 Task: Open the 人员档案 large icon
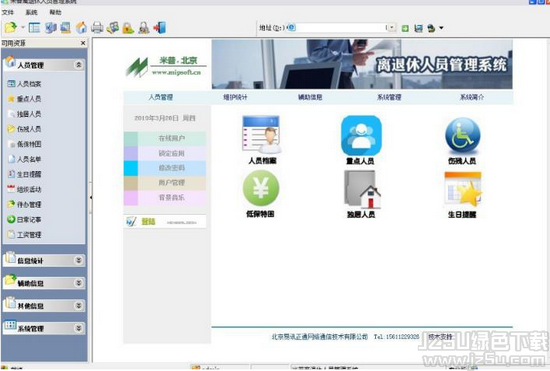(262, 135)
